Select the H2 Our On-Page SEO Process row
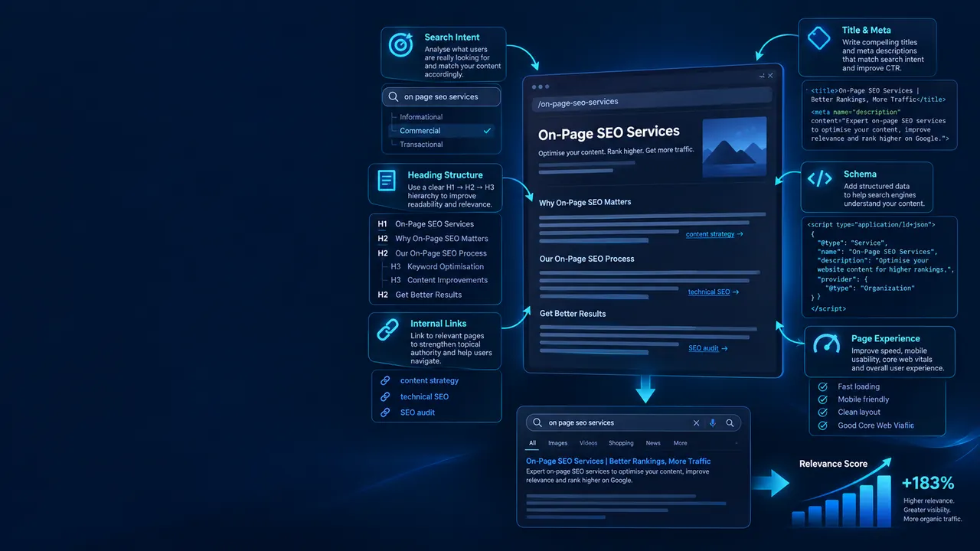This screenshot has width=980, height=551. 432,253
